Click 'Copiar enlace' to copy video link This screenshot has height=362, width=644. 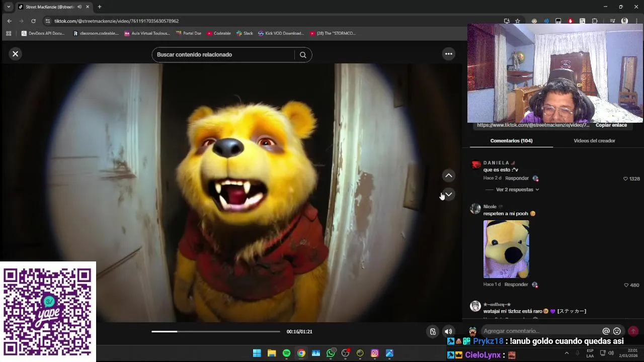tap(611, 125)
